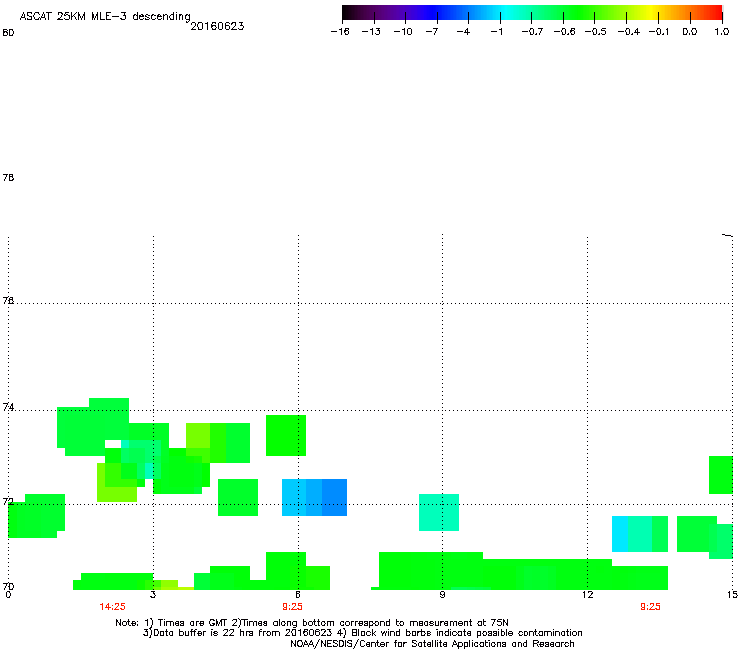Click the title 'ASCAT 25KM MLE-3 descending'

pyautogui.click(x=105, y=16)
